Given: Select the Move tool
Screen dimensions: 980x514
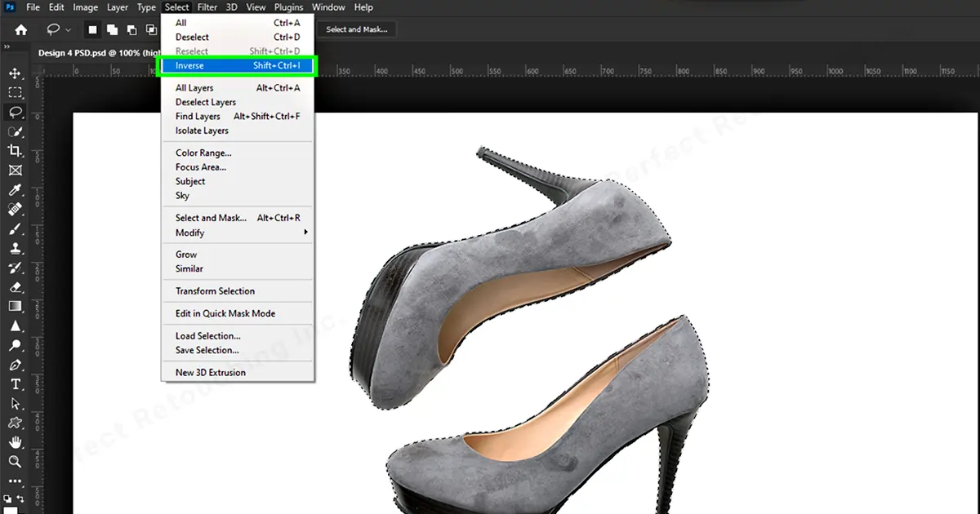Looking at the screenshot, I should [15, 74].
